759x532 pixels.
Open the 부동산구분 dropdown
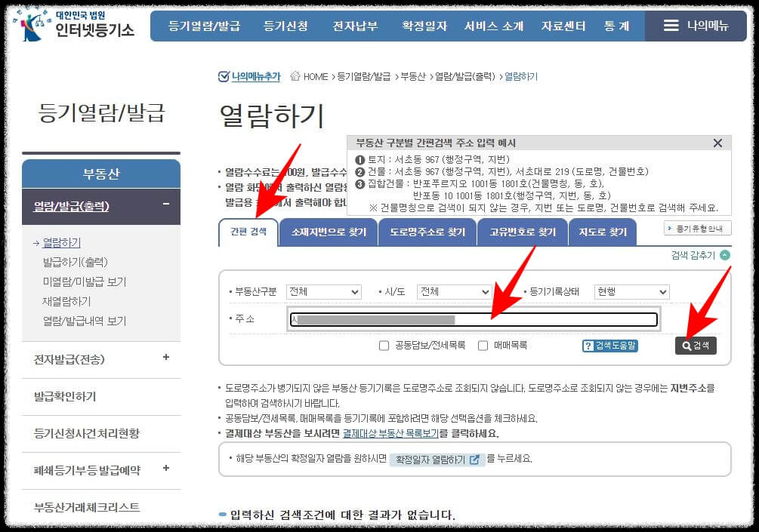323,291
